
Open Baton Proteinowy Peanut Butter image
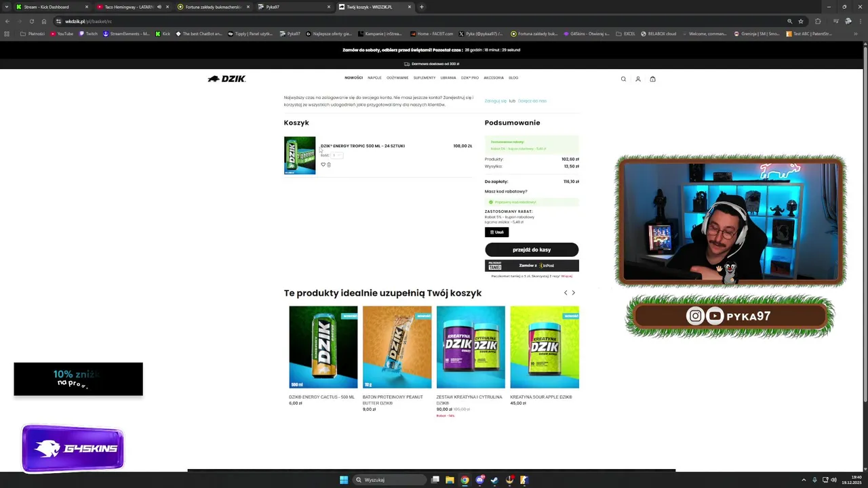[x=397, y=347]
